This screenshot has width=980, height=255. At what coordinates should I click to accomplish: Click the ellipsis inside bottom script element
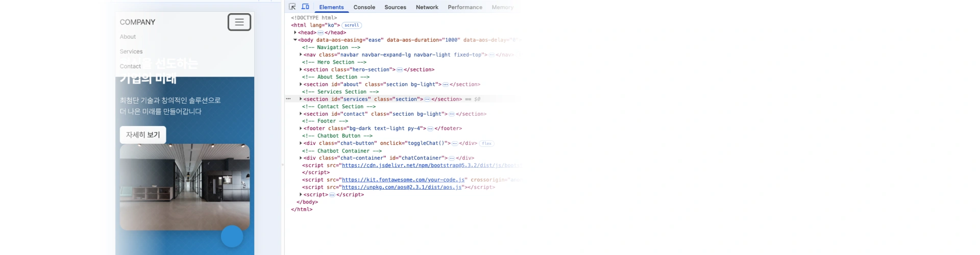pyautogui.click(x=332, y=195)
